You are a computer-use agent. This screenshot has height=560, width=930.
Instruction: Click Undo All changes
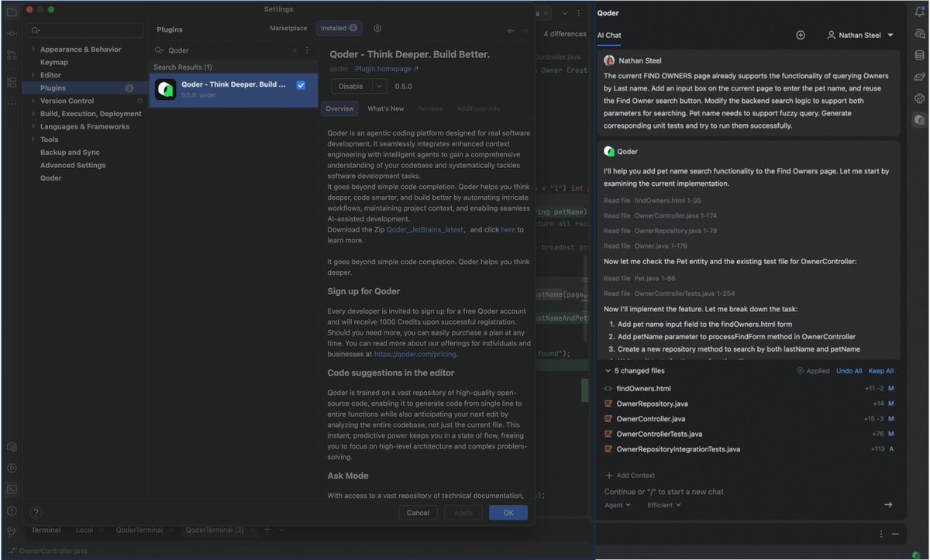(x=849, y=371)
